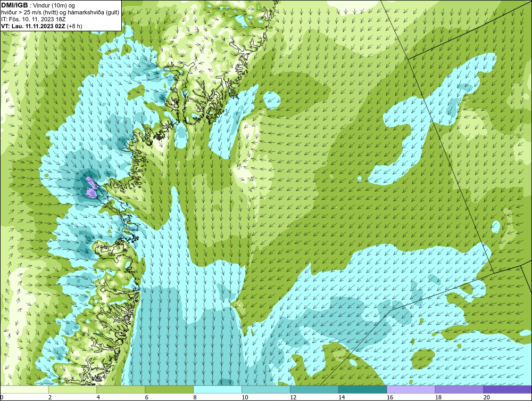Click the 6–8 m/s olive green legend swatch

pos(169,389)
